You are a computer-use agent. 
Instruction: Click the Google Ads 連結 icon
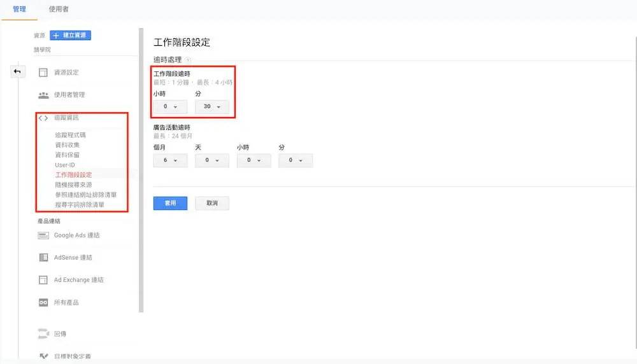[43, 235]
